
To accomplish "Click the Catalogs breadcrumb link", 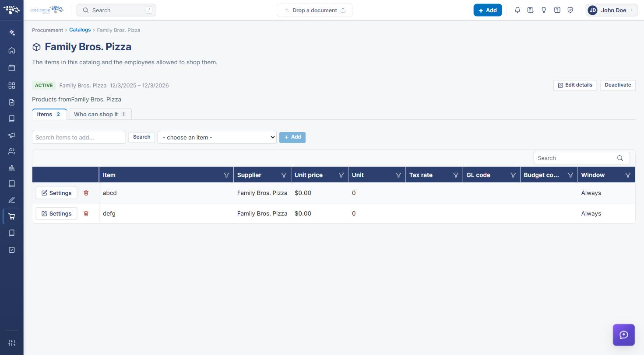I will point(80,30).
